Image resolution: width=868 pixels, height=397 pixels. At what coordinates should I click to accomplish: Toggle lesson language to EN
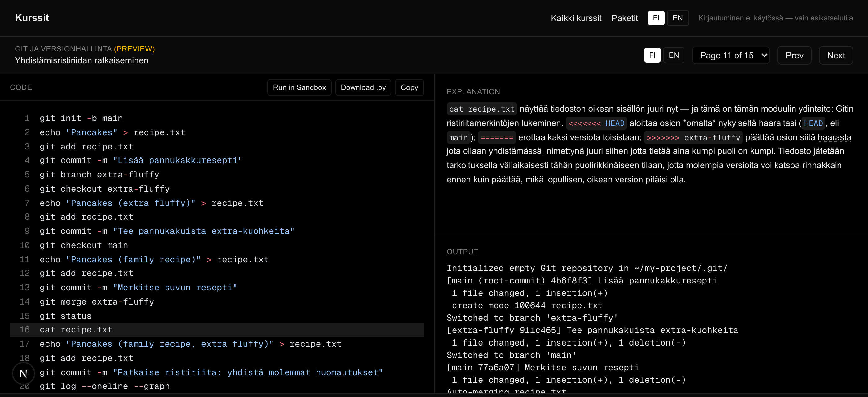click(674, 55)
